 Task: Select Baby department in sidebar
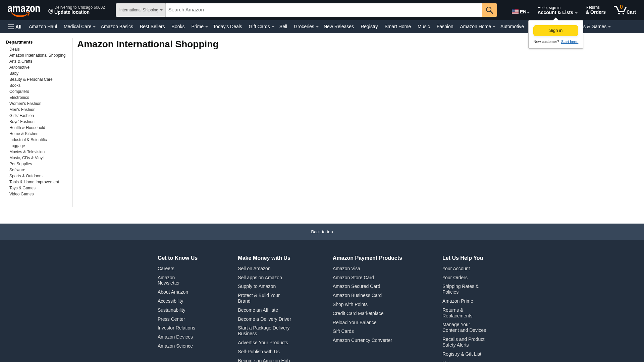click(14, 73)
